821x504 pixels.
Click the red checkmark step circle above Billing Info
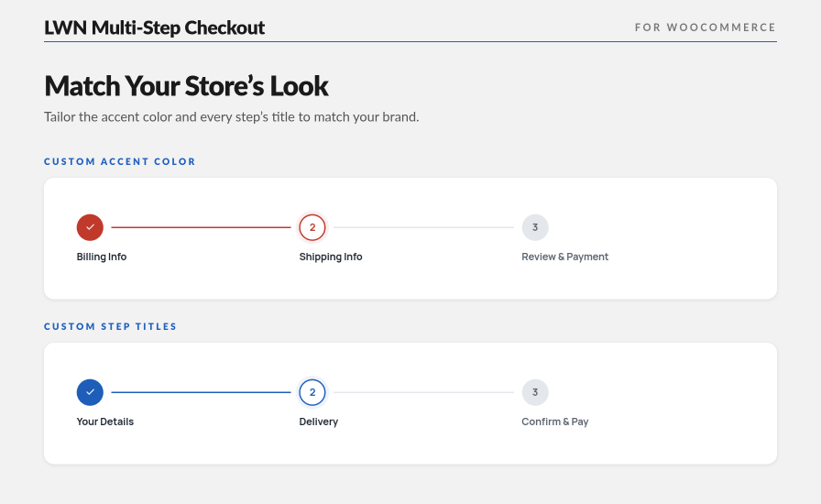pyautogui.click(x=90, y=227)
